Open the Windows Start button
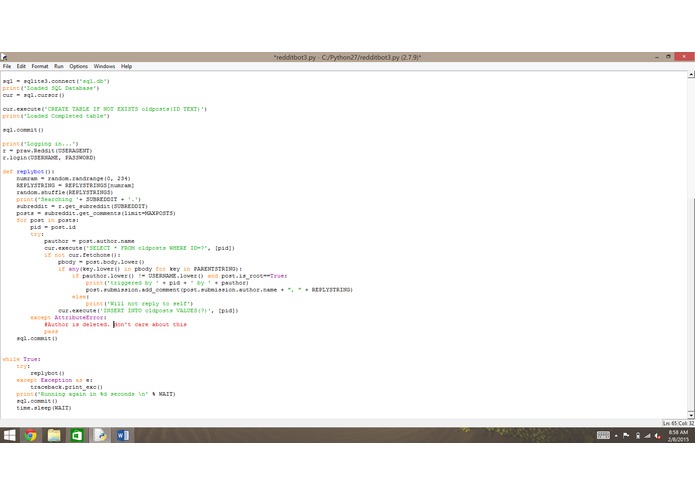The width and height of the screenshot is (695, 494). click(9, 436)
